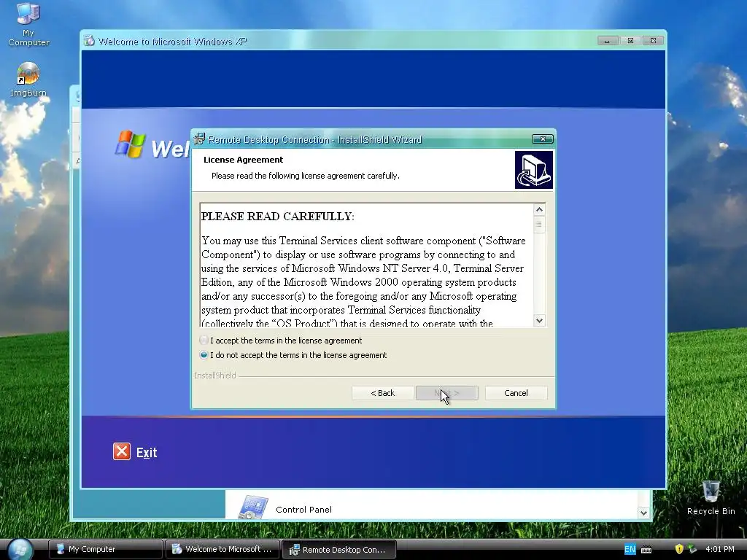Click the on-screen keyboard tray icon
747x560 pixels.
[x=646, y=550]
